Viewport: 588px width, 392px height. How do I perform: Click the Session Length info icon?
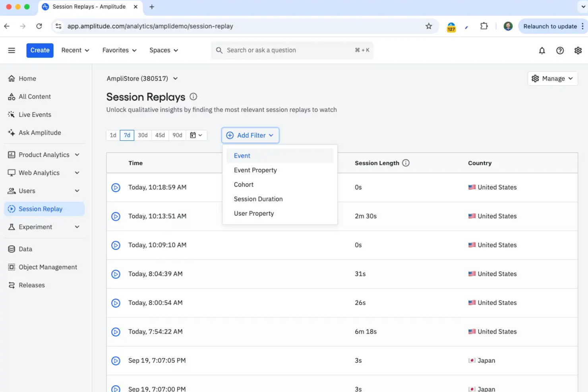click(406, 163)
